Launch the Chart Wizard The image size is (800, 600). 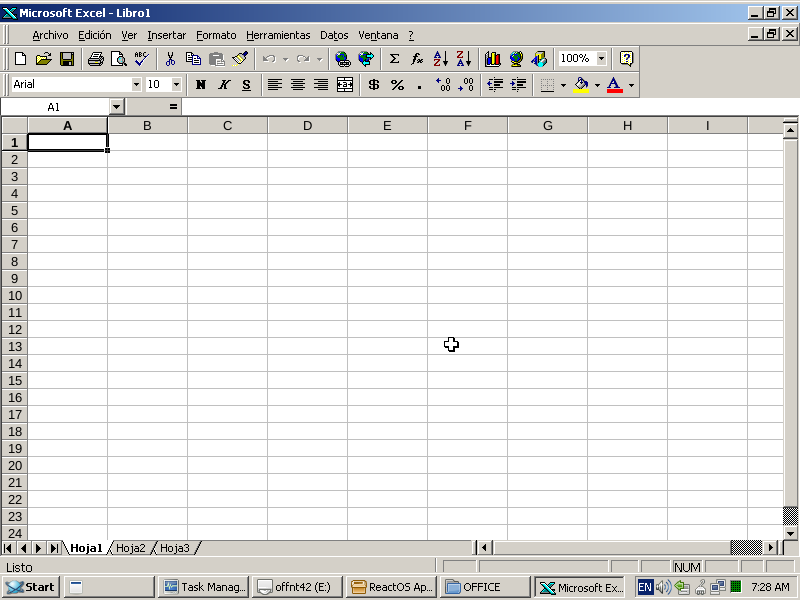[x=492, y=59]
